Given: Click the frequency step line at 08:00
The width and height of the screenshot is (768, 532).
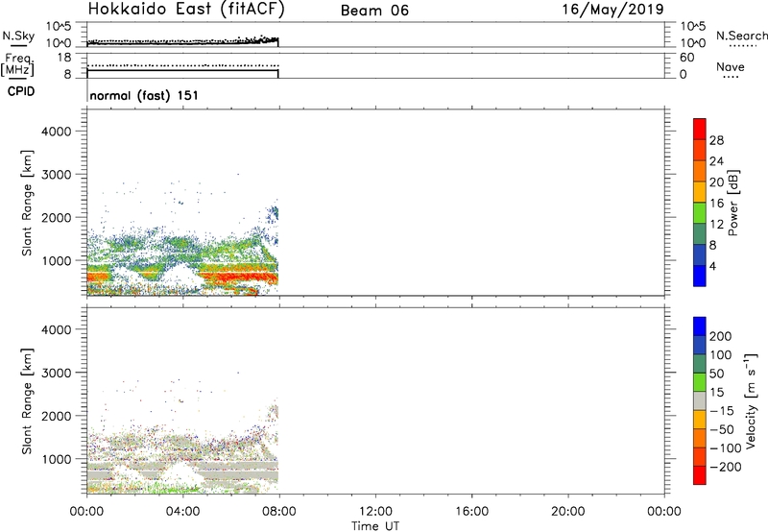Looking at the screenshot, I should click(278, 74).
